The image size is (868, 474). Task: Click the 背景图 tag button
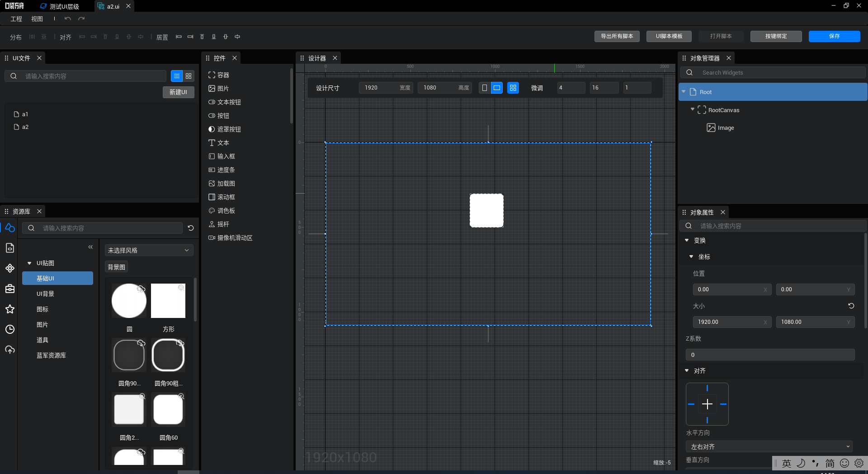pyautogui.click(x=116, y=267)
